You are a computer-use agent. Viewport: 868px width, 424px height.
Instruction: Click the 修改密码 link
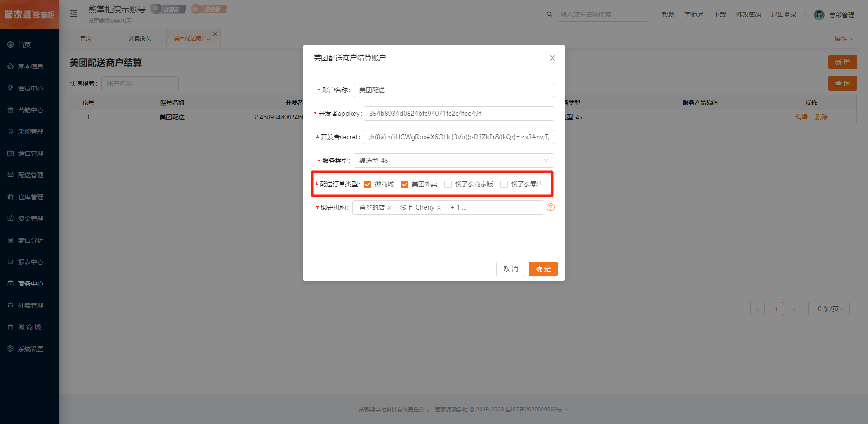point(749,15)
